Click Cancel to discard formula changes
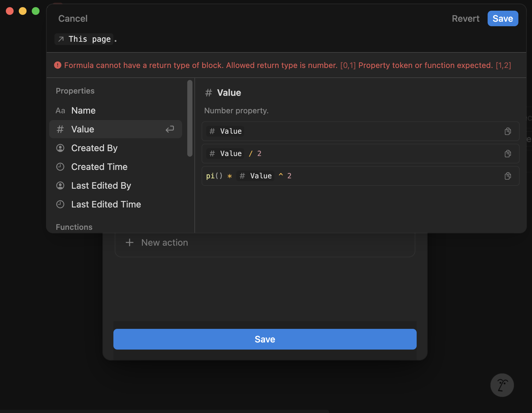 (x=73, y=18)
